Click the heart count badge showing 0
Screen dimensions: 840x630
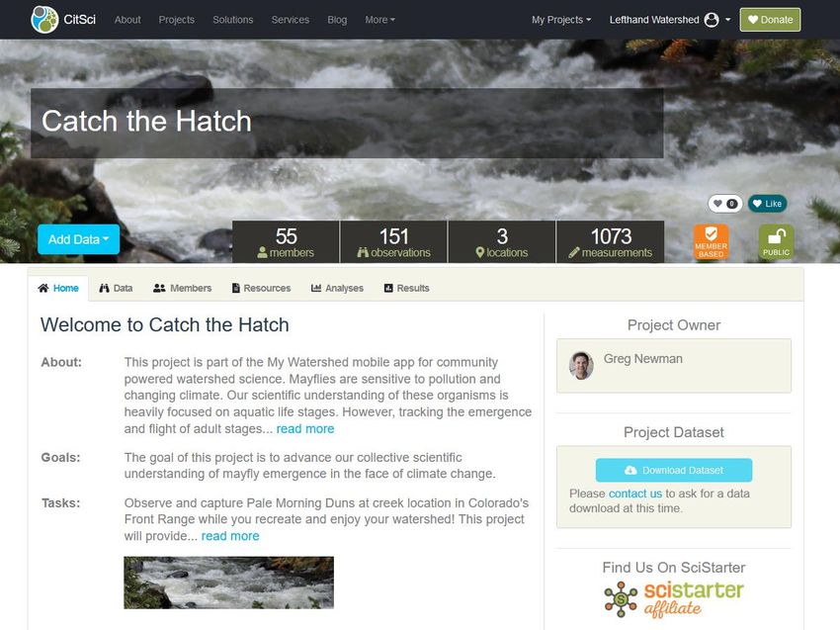pyautogui.click(x=725, y=204)
